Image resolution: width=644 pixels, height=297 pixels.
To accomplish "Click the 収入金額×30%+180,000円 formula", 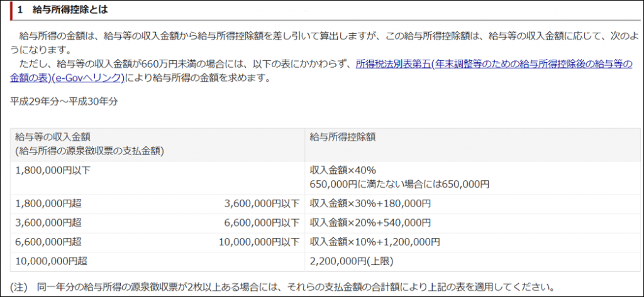I will click(x=370, y=203).
